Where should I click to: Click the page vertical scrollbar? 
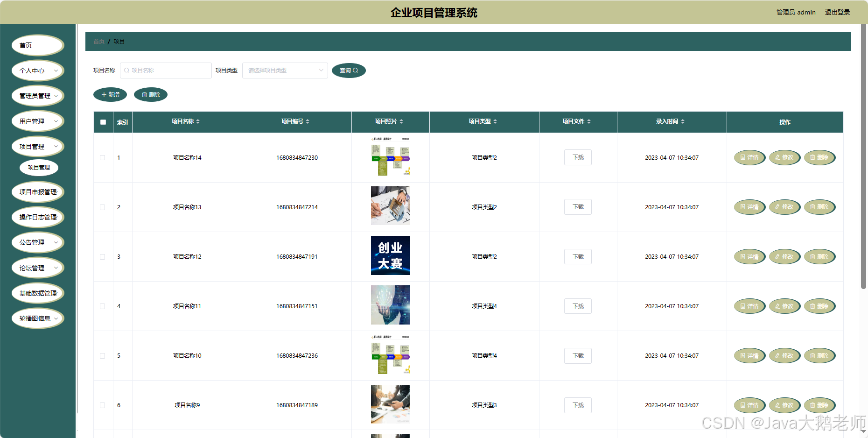[x=863, y=156]
